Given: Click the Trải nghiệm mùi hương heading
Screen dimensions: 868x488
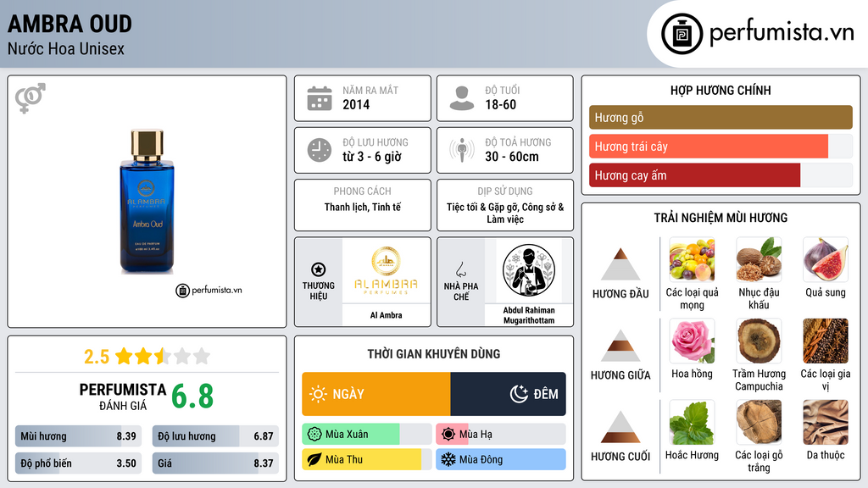Looking at the screenshot, I should point(721,218).
